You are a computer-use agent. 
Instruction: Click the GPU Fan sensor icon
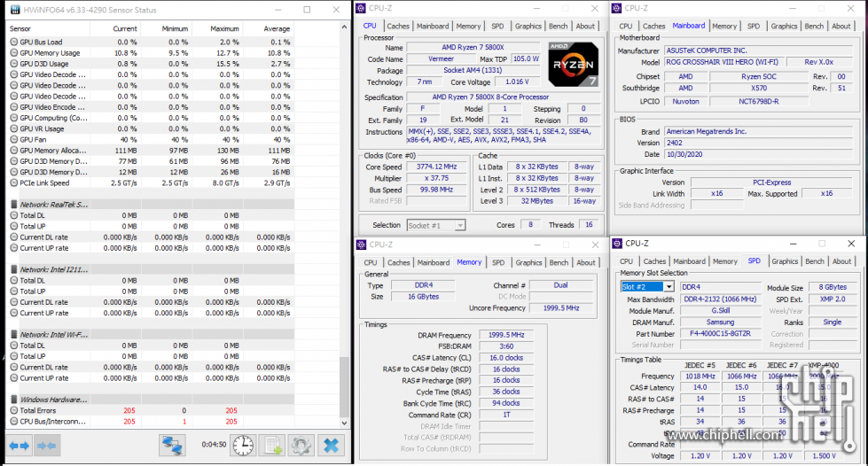pos(14,139)
